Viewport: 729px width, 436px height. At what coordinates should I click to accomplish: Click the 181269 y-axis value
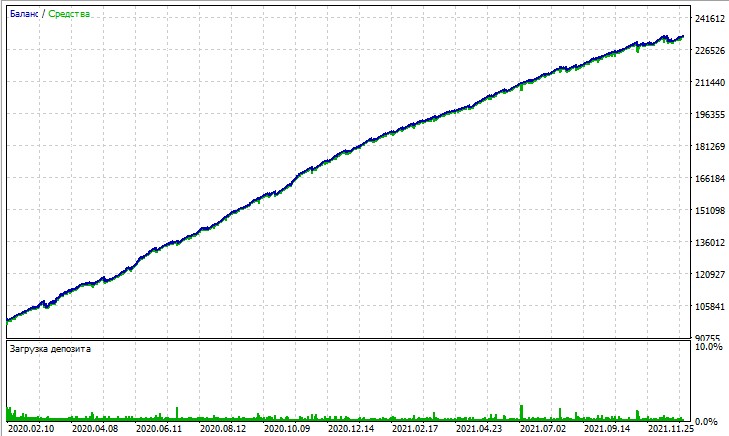pos(710,147)
